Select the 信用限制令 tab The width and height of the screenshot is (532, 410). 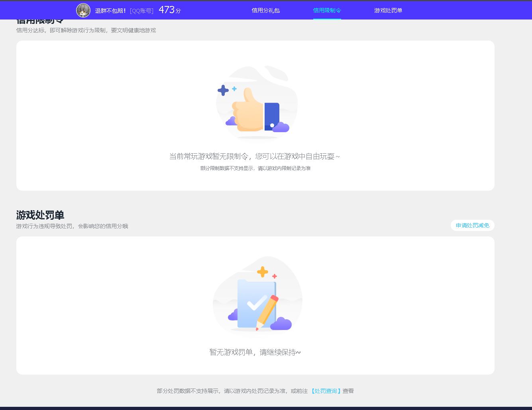[327, 10]
